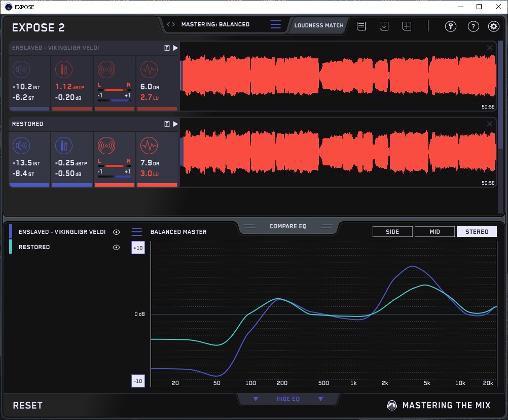Image resolution: width=508 pixels, height=420 pixels.
Task: Select the SIDE channel tab
Action: [393, 232]
